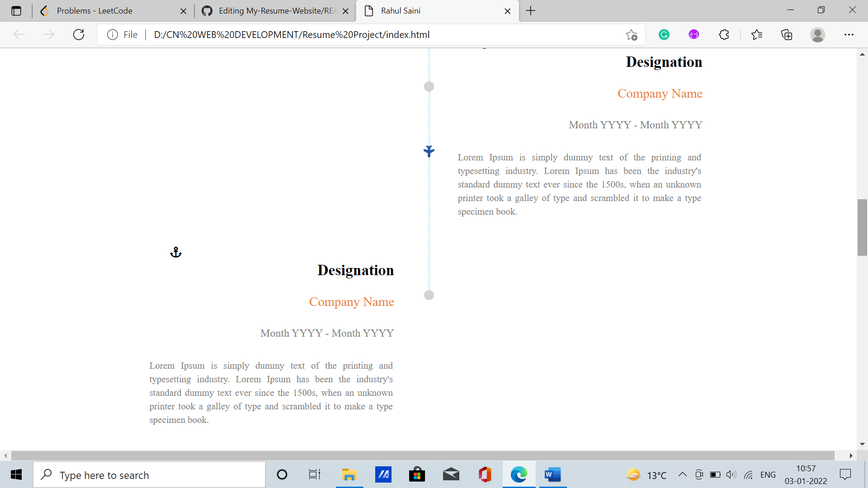Click the anchor icon on the timeline
The width and height of the screenshot is (868, 488).
tap(175, 252)
